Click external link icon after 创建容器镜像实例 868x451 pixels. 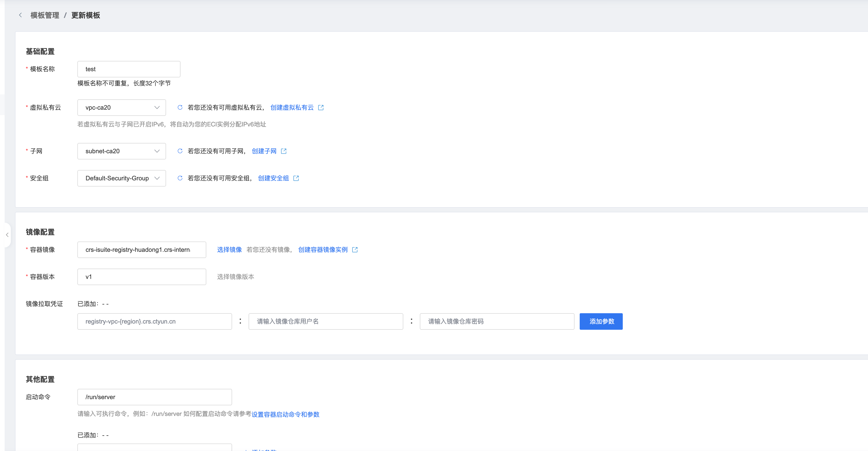[x=355, y=250]
